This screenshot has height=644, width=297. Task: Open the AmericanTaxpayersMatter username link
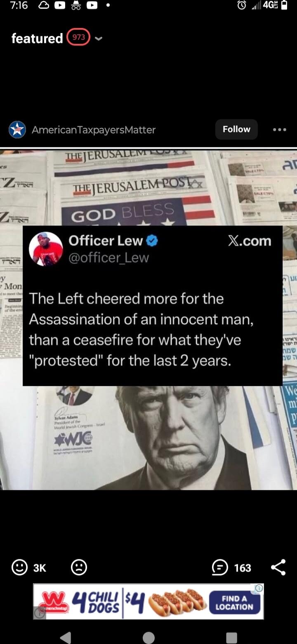click(x=94, y=130)
